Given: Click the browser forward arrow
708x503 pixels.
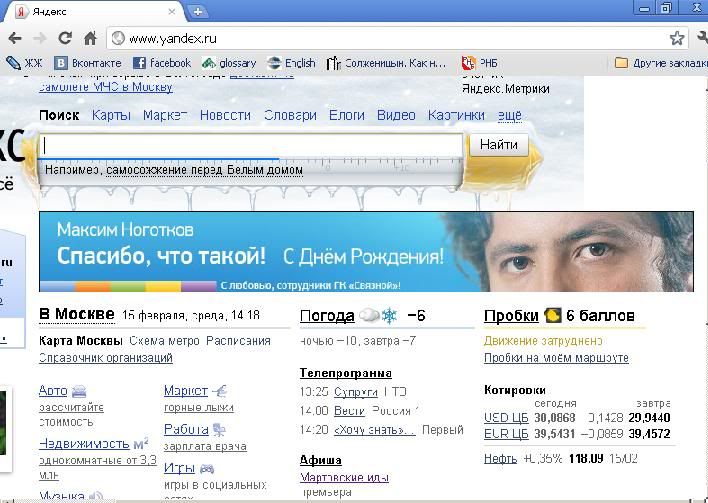Looking at the screenshot, I should pyautogui.click(x=40, y=38).
